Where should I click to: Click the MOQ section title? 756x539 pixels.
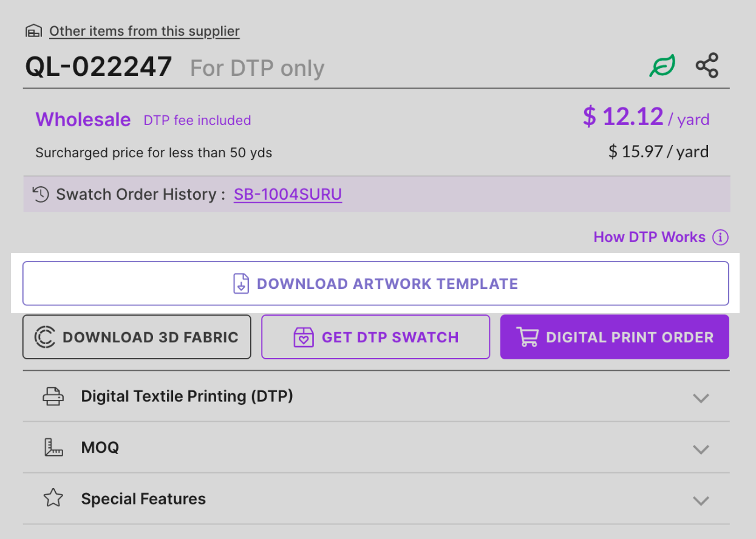point(100,448)
